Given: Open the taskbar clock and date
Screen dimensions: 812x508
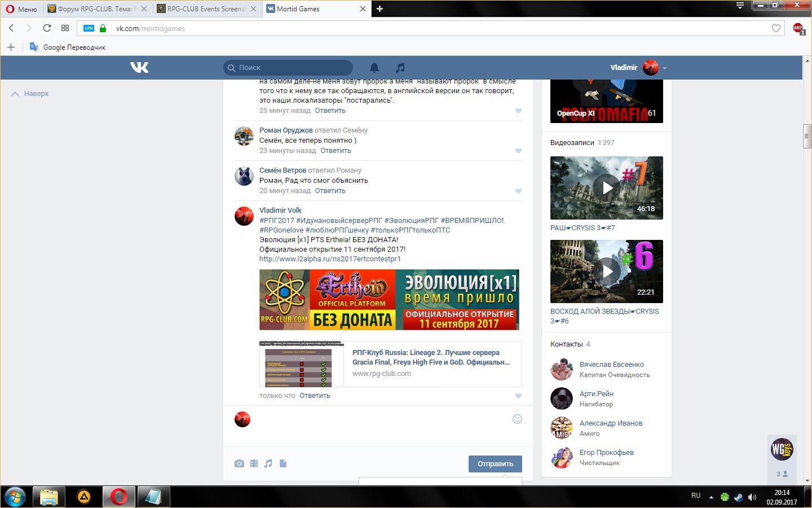Looking at the screenshot, I should coord(782,497).
